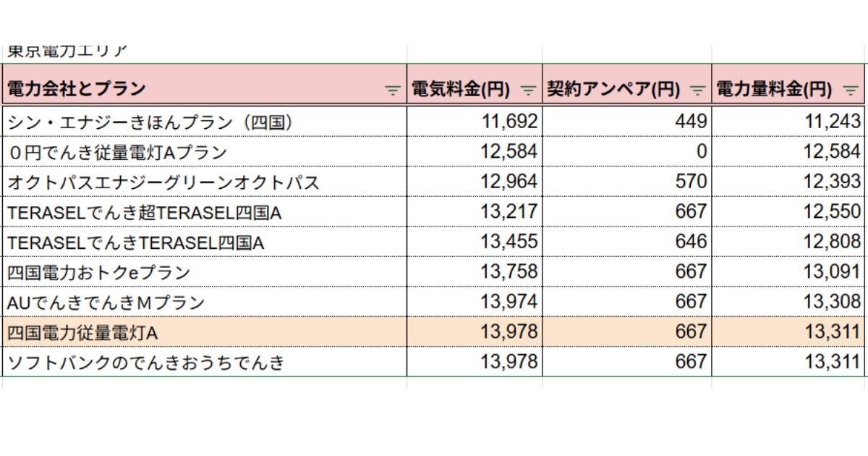Open filter icon for 電力会社とプラン column
Viewport: 868px width, 456px height.
pyautogui.click(x=392, y=90)
